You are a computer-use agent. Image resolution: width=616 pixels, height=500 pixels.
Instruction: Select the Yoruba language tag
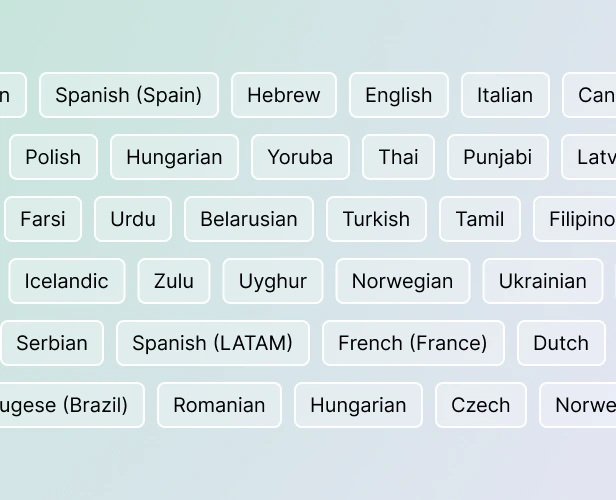pyautogui.click(x=300, y=157)
